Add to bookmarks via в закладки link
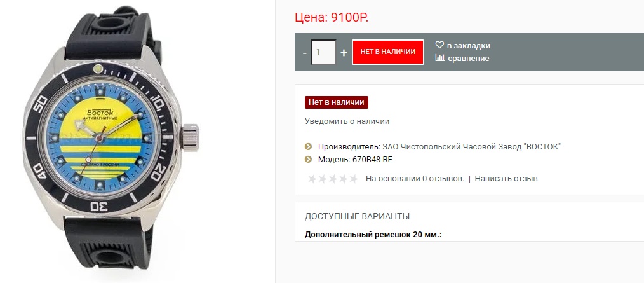Screen dimensions: 644x283 pos(469,46)
